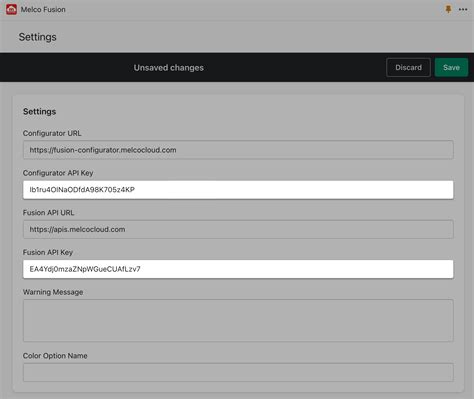Select the Fusion API URL label
Image resolution: width=474 pixels, height=399 pixels.
point(48,213)
